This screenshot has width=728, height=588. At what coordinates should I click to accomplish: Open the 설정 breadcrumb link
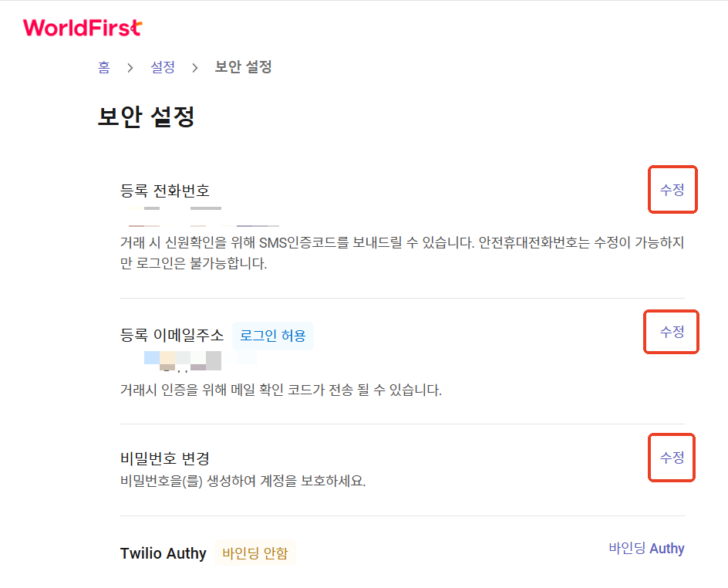point(163,67)
